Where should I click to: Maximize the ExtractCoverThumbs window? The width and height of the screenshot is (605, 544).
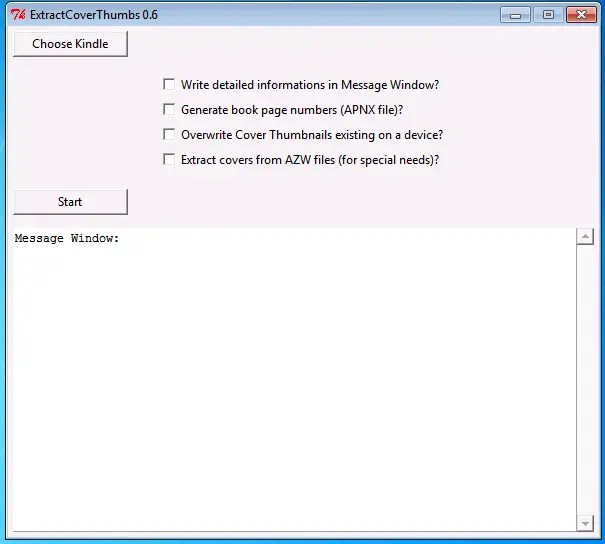(x=548, y=15)
